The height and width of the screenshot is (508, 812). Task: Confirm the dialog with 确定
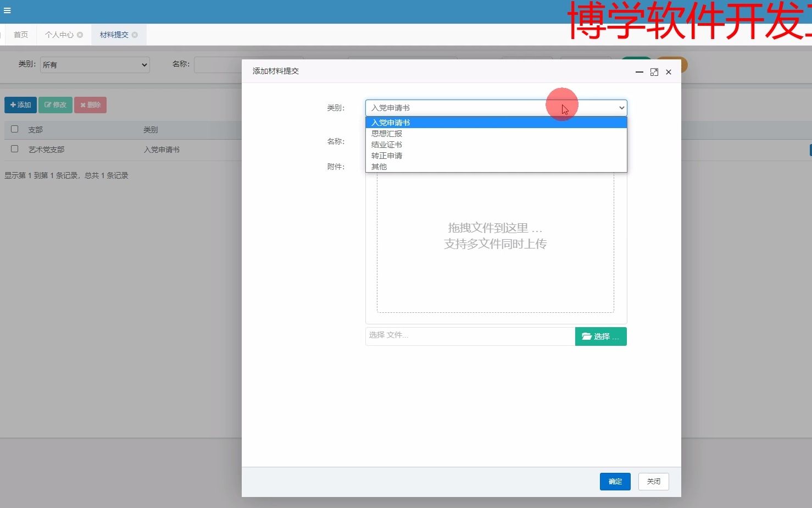[615, 482]
